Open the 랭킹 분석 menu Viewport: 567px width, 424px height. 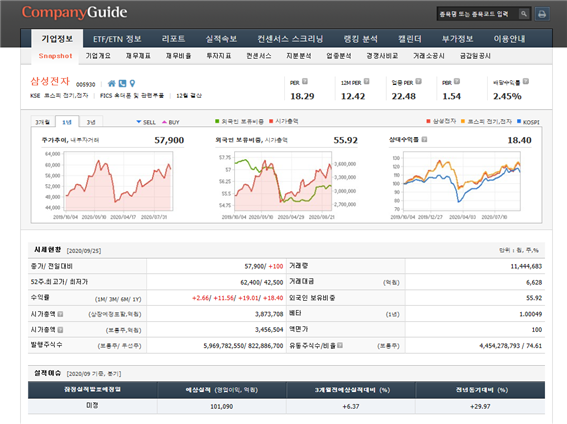[x=361, y=39]
